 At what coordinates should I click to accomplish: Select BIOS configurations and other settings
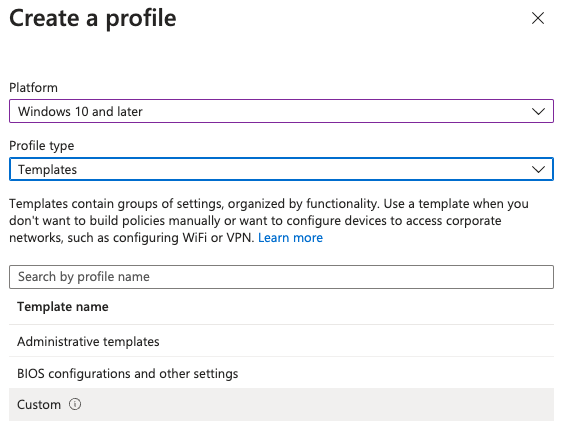(281, 373)
